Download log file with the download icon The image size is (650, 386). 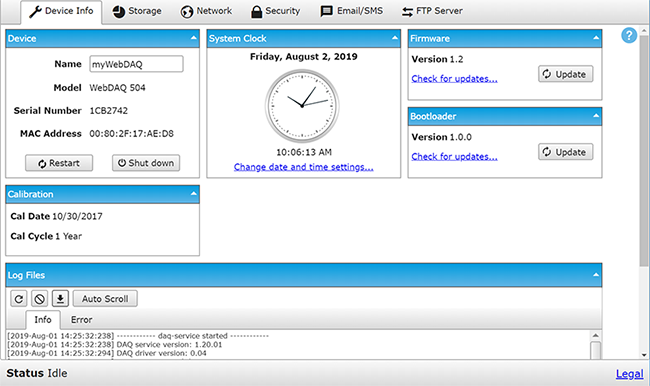coord(60,299)
